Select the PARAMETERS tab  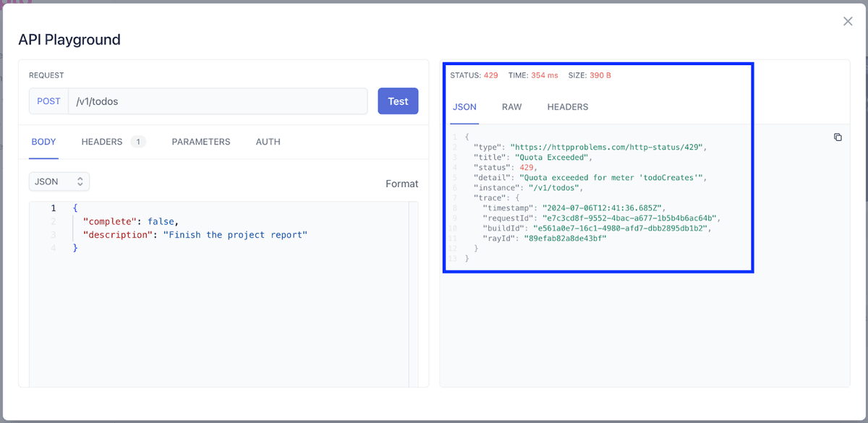pyautogui.click(x=201, y=142)
